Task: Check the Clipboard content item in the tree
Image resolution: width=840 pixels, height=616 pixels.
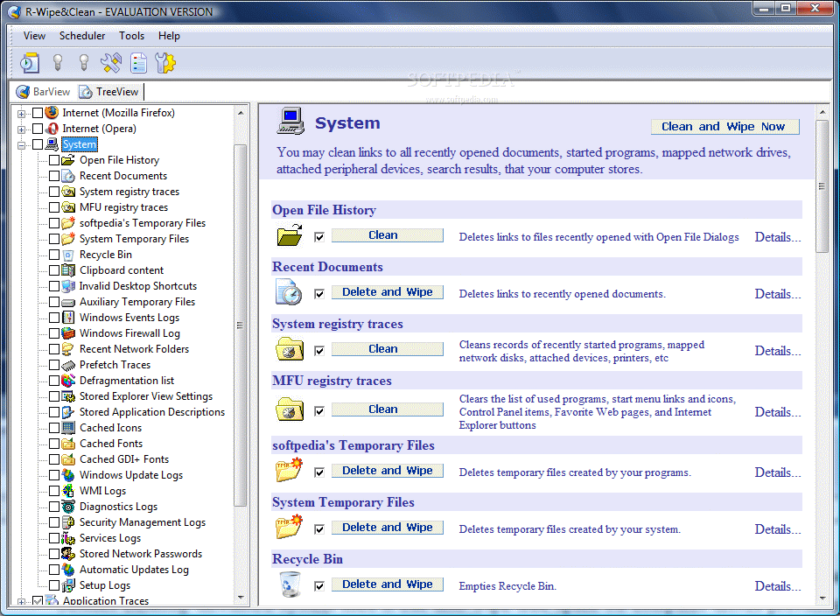Action: [x=53, y=269]
